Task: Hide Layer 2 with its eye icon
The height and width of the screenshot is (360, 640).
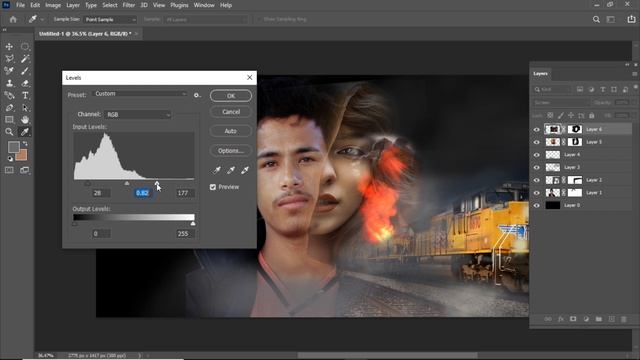Action: click(x=536, y=180)
